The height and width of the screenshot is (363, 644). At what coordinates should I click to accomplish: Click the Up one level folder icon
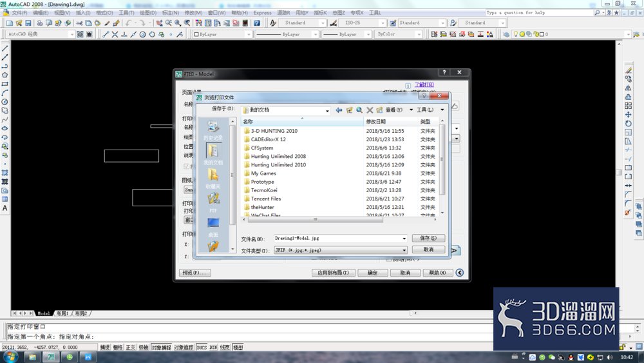(x=349, y=110)
